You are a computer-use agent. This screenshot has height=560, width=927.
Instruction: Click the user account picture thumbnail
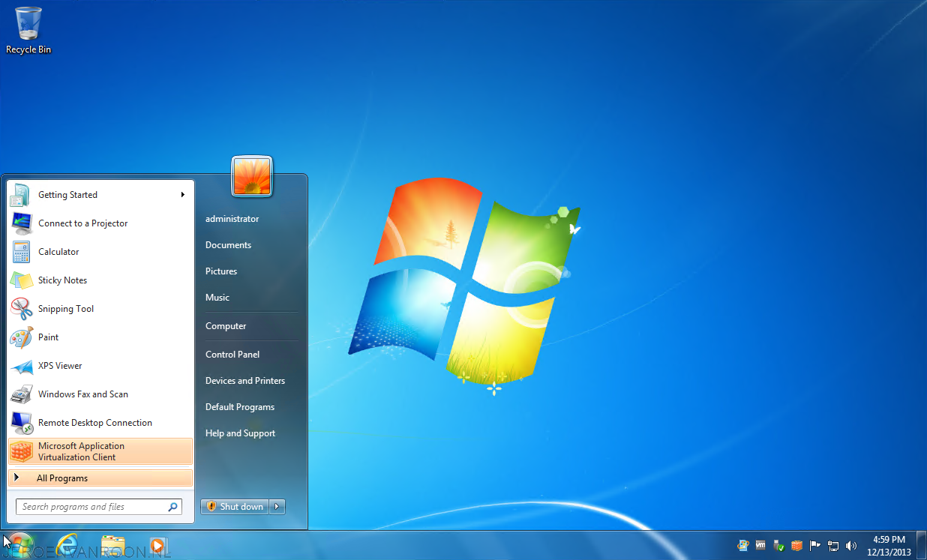tap(252, 176)
